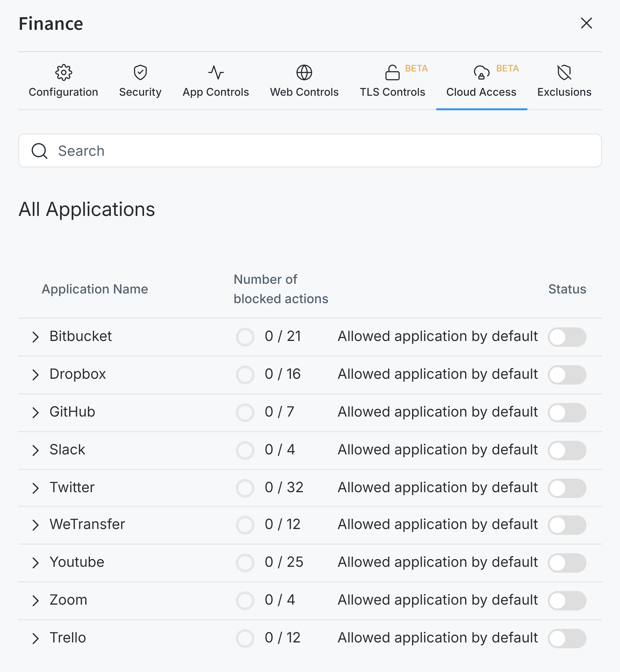This screenshot has height=672, width=620.
Task: Click the Security shield icon
Action: tap(140, 72)
